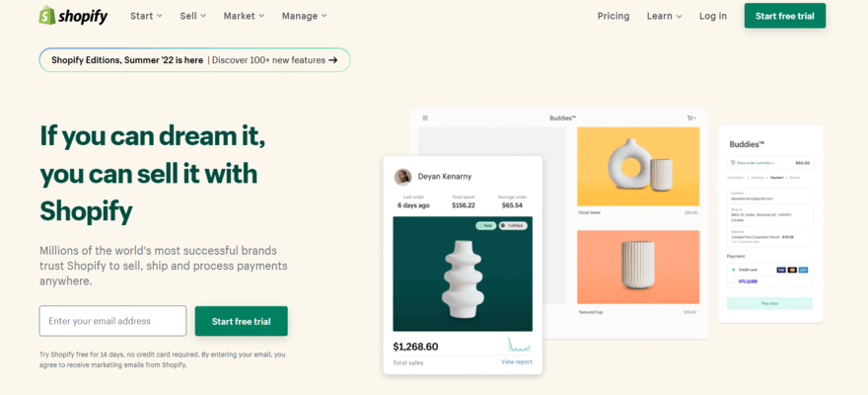Select the Shop Pay radio option

(734, 281)
